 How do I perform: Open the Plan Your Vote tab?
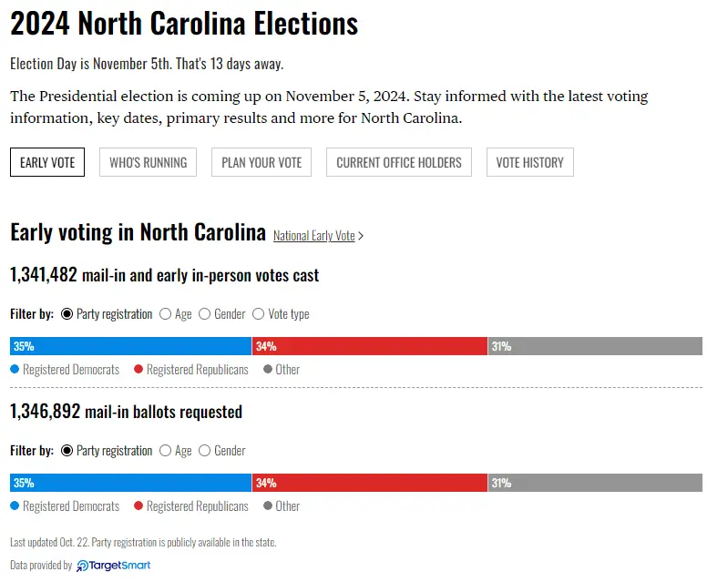261,162
